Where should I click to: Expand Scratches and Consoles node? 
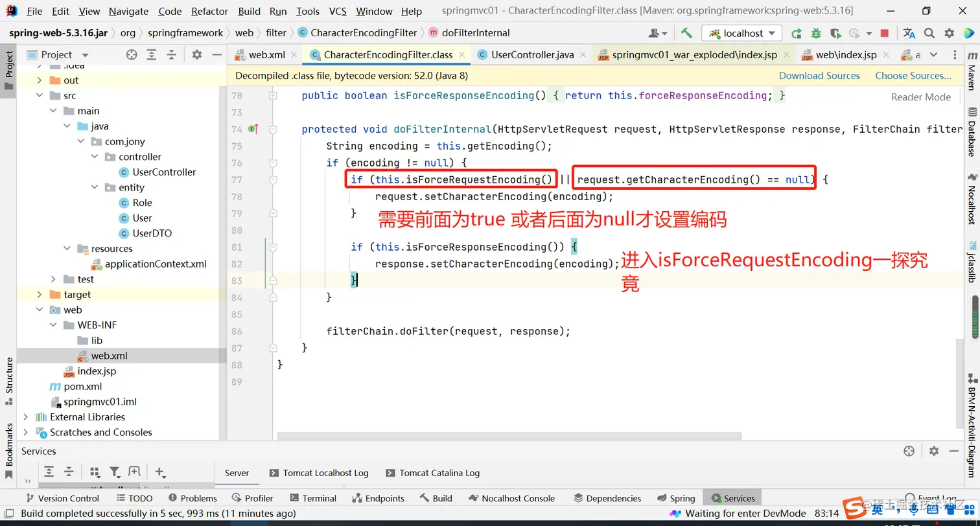[25, 432]
